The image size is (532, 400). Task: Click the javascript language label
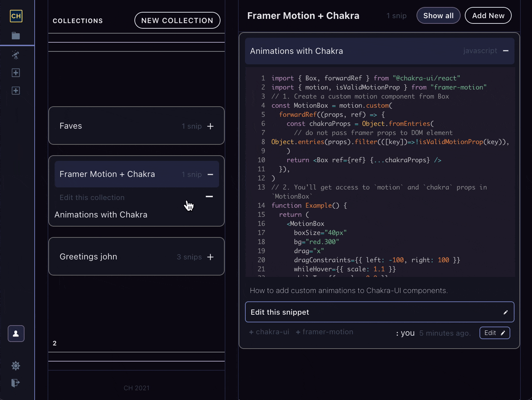pos(480,51)
